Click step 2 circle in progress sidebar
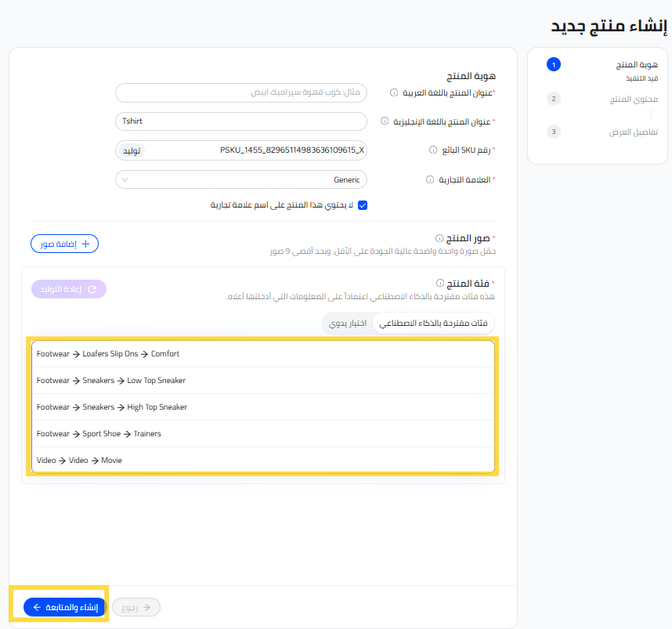 coord(554,99)
